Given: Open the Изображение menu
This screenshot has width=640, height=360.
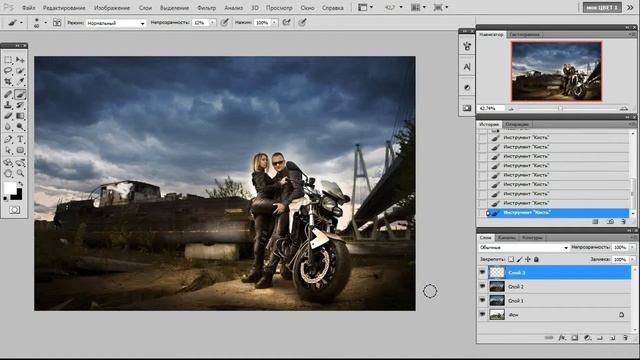Looking at the screenshot, I should 112,8.
